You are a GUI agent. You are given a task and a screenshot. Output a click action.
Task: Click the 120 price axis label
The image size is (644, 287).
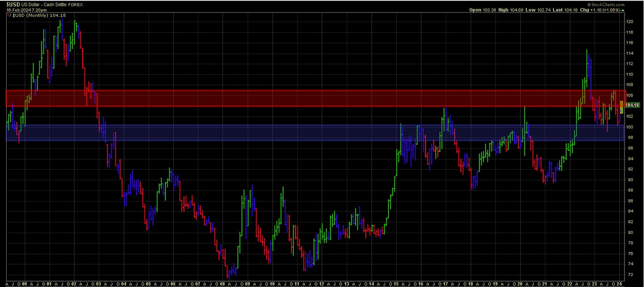pyautogui.click(x=630, y=22)
